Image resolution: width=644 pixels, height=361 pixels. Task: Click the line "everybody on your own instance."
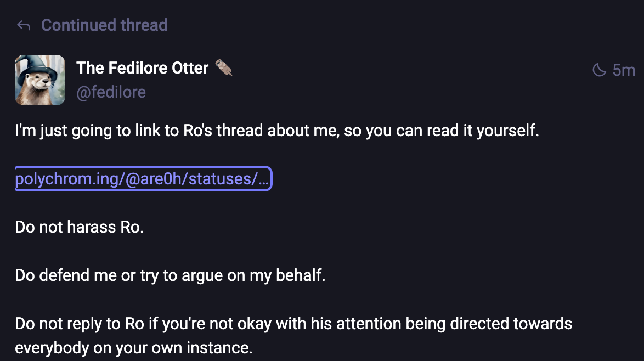pos(133,348)
